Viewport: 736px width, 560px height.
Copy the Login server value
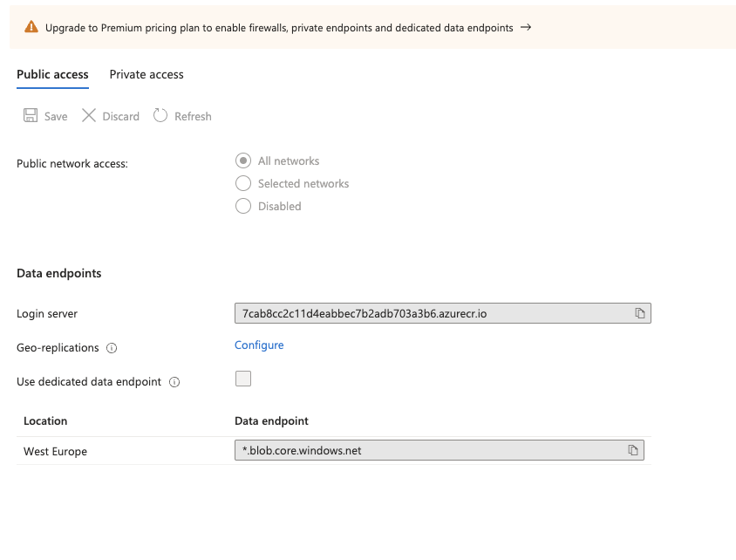coord(639,313)
